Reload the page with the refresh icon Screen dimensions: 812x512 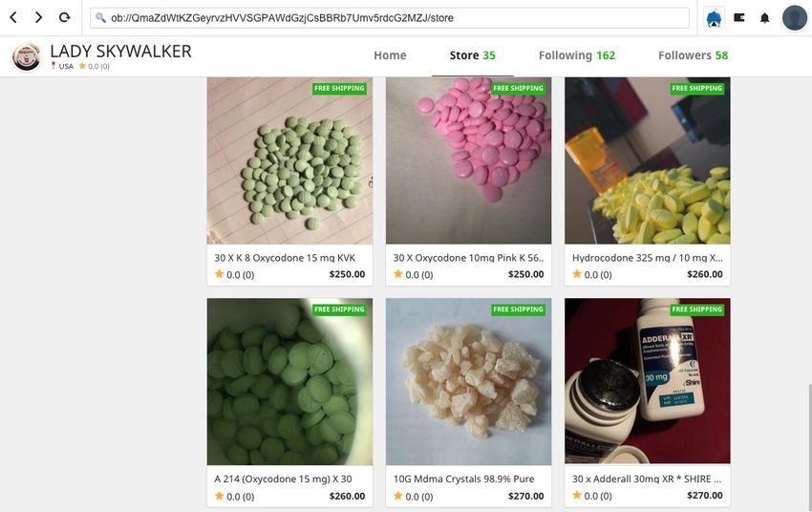(64, 17)
